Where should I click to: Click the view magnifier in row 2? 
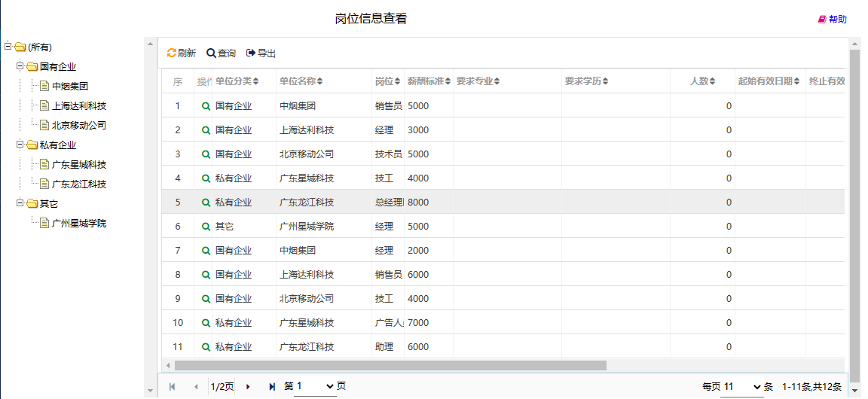(x=206, y=130)
